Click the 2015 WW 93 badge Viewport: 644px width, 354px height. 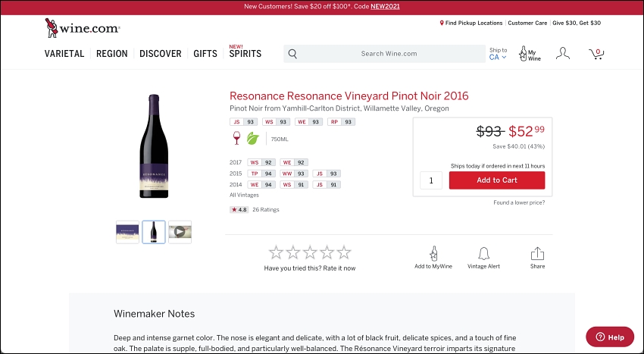294,174
